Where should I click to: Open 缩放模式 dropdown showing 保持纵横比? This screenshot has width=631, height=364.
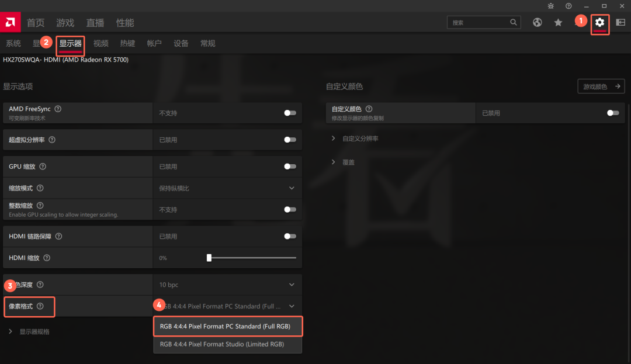[227, 188]
